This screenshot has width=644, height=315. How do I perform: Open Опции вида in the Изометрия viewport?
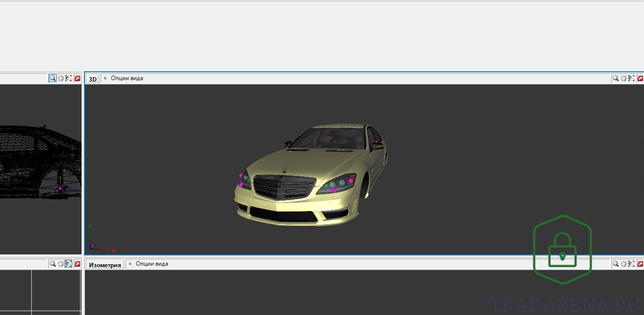(x=152, y=264)
